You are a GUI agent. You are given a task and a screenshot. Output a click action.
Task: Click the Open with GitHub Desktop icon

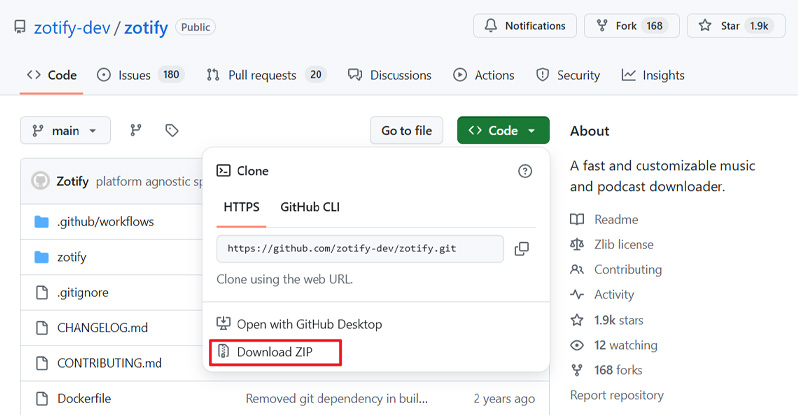223,324
